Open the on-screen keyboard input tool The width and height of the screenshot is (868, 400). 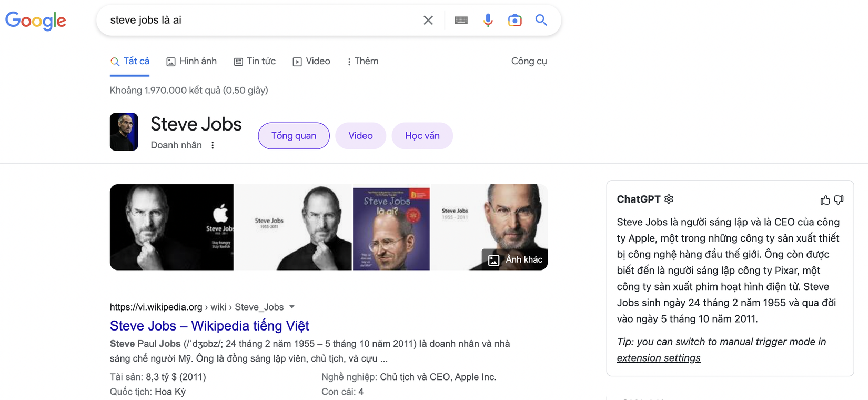pyautogui.click(x=461, y=21)
